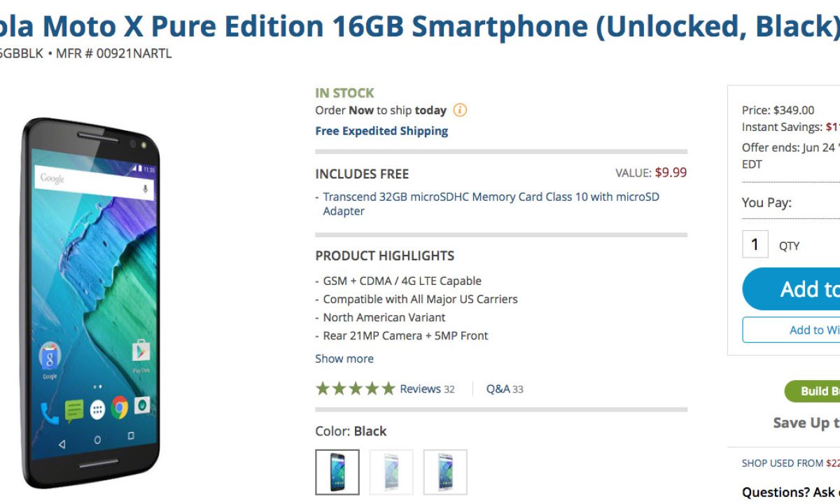Click the IN STOCK status label

[344, 93]
